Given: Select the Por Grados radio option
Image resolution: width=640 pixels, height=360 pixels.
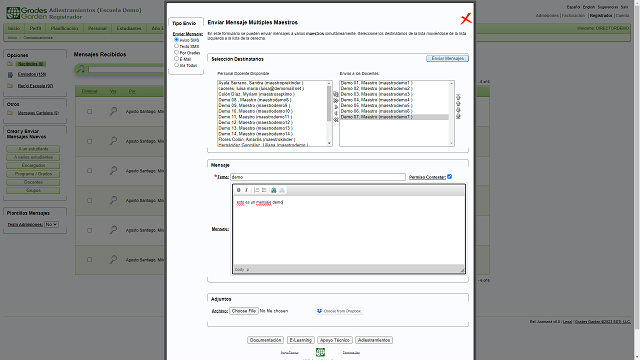Looking at the screenshot, I should 176,52.
